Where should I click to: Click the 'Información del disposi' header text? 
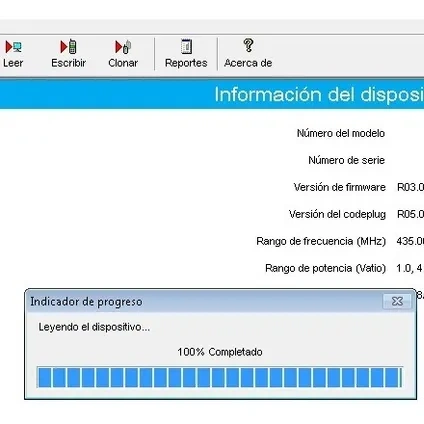tap(319, 94)
